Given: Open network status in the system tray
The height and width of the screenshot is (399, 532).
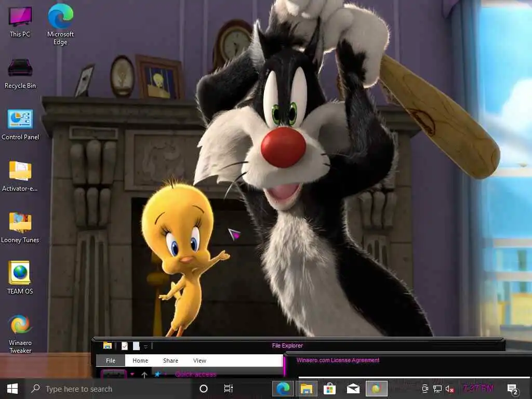Looking at the screenshot, I should 437,389.
